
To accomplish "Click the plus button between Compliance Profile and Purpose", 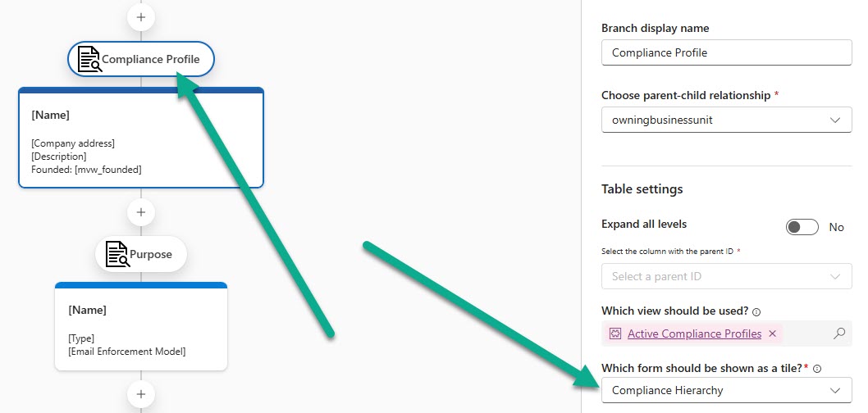I will point(141,212).
